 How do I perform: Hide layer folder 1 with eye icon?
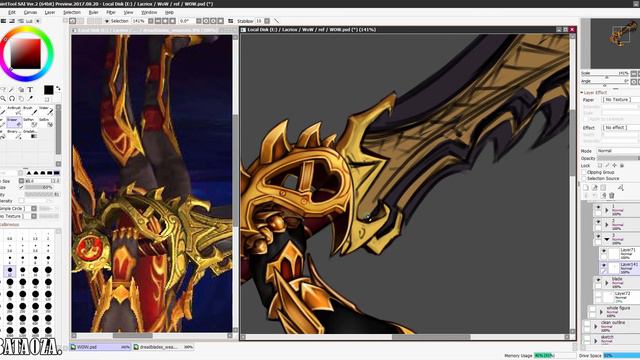click(x=598, y=207)
